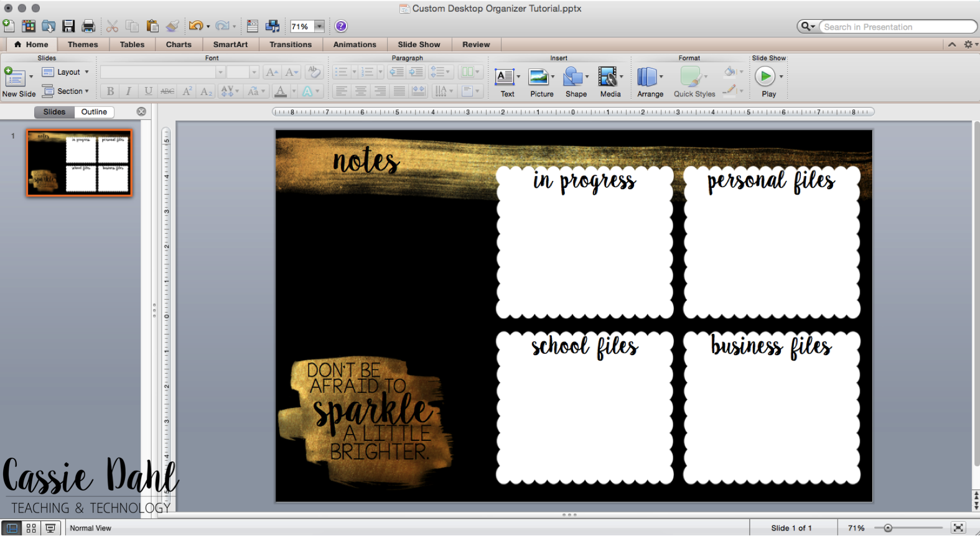Open the Media Browser icon

pos(273,26)
